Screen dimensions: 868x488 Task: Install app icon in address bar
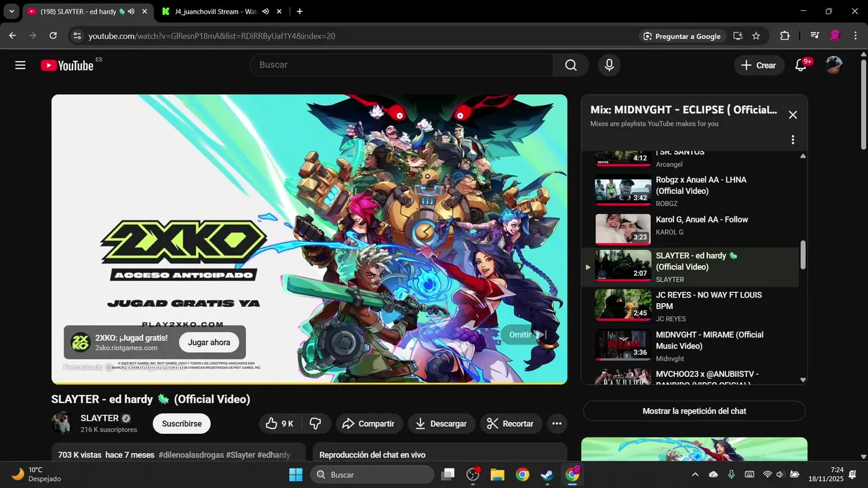tap(738, 36)
